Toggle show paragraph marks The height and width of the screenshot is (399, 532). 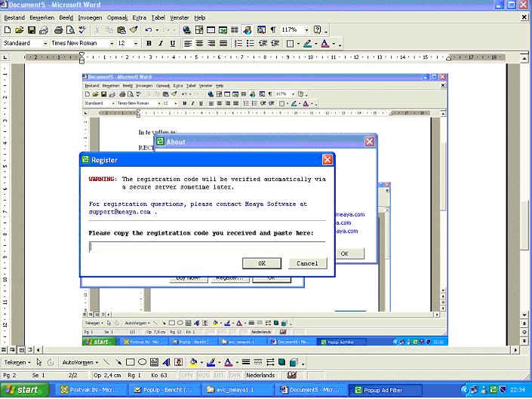pyautogui.click(x=272, y=30)
